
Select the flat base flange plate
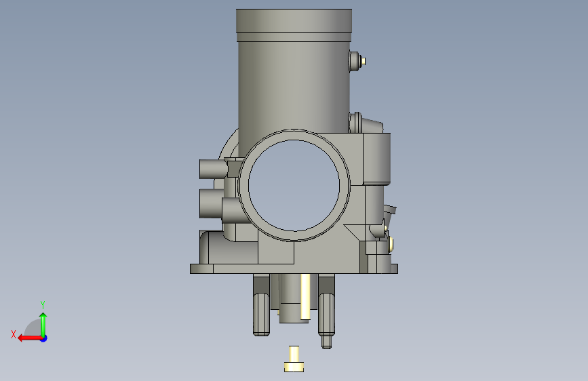tap(294, 268)
